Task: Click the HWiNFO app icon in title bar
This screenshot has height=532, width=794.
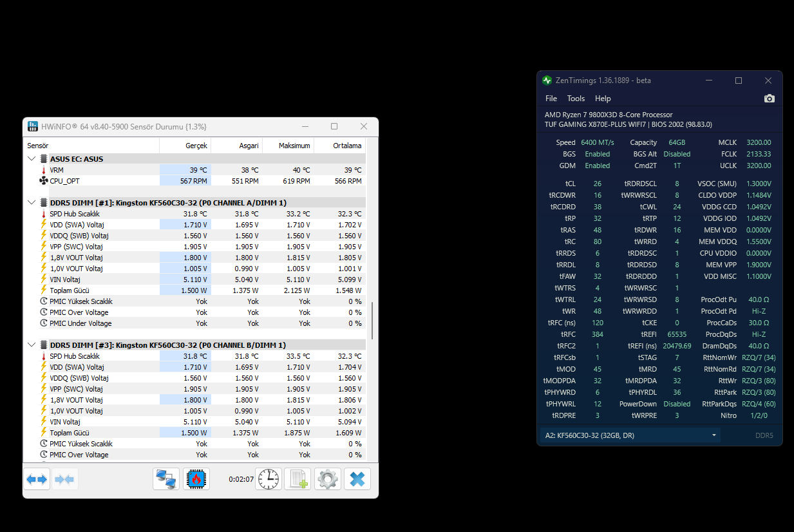Action: click(x=33, y=126)
